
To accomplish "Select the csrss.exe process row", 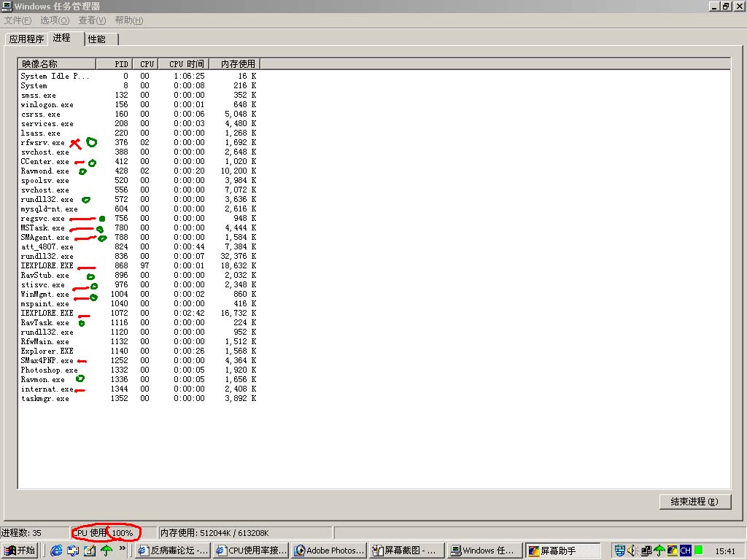I will (139, 114).
